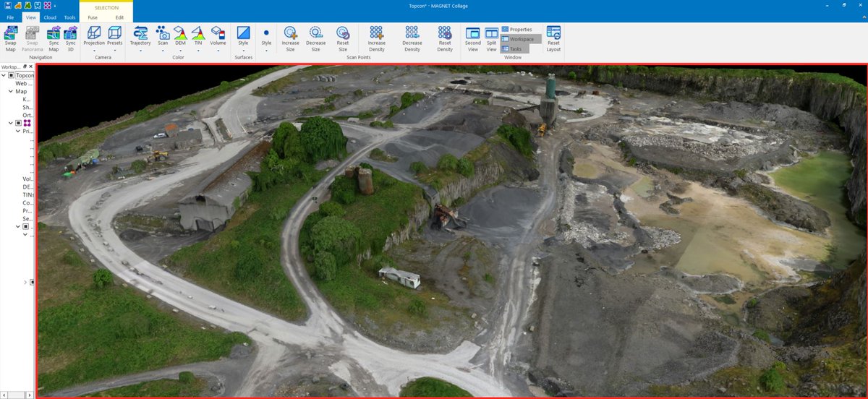Close the Workspace panel

tap(32, 66)
